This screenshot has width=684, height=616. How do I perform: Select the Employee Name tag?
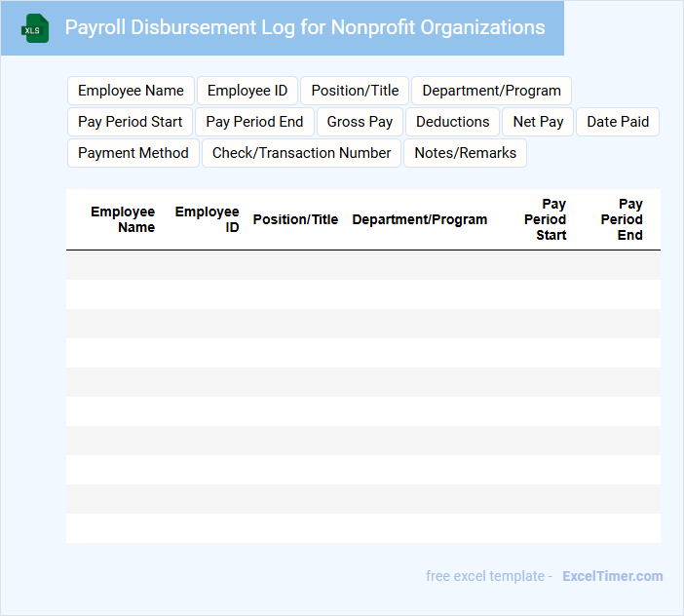click(x=131, y=91)
